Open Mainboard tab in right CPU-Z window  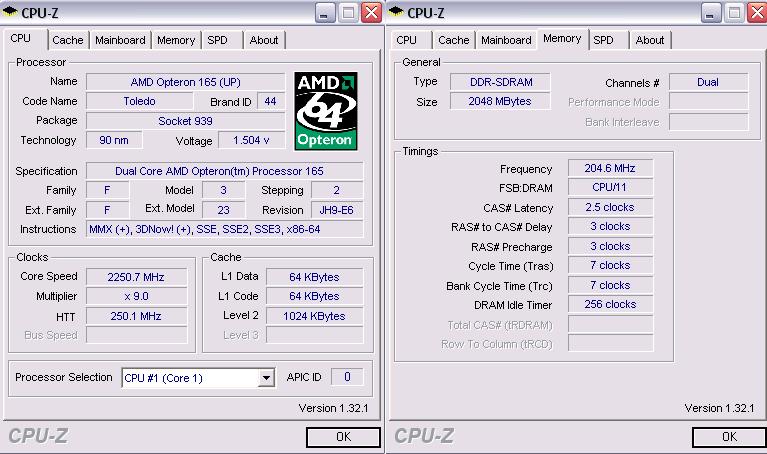[506, 40]
